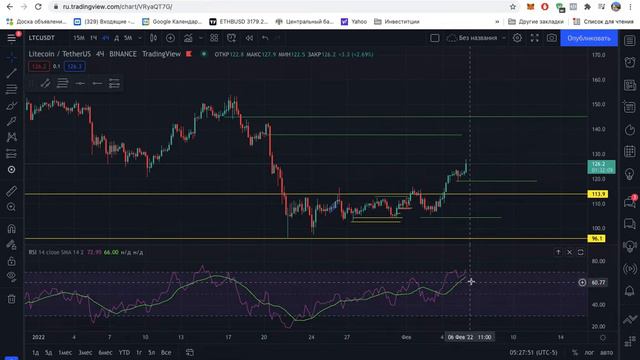Enter fullscreen mode icon

[534, 38]
